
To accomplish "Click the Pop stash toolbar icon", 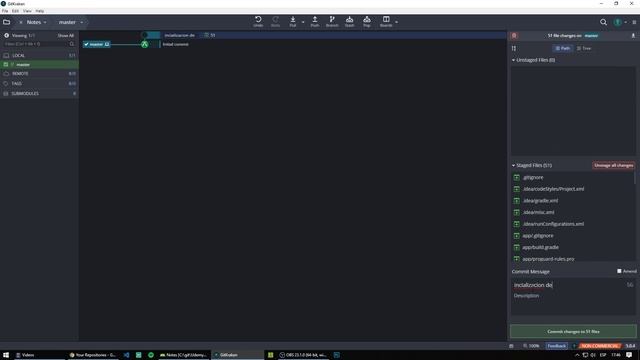I will click(367, 21).
